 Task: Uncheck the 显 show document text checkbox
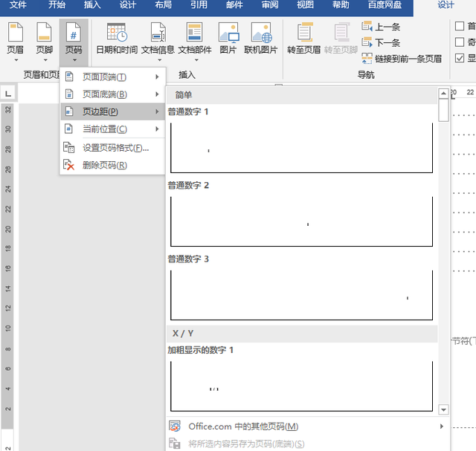460,58
